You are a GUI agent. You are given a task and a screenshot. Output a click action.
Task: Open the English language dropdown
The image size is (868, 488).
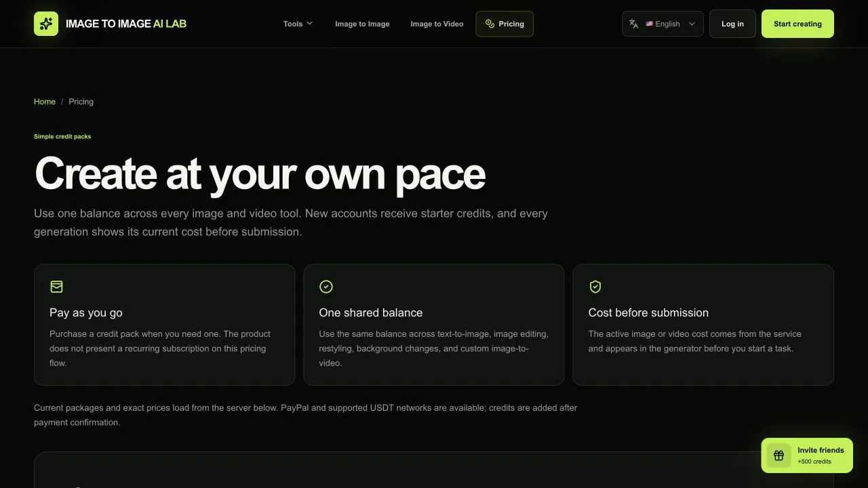(x=663, y=24)
